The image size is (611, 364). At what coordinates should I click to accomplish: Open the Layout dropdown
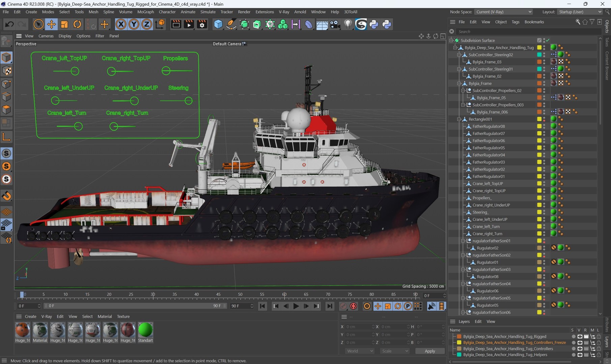coord(580,12)
